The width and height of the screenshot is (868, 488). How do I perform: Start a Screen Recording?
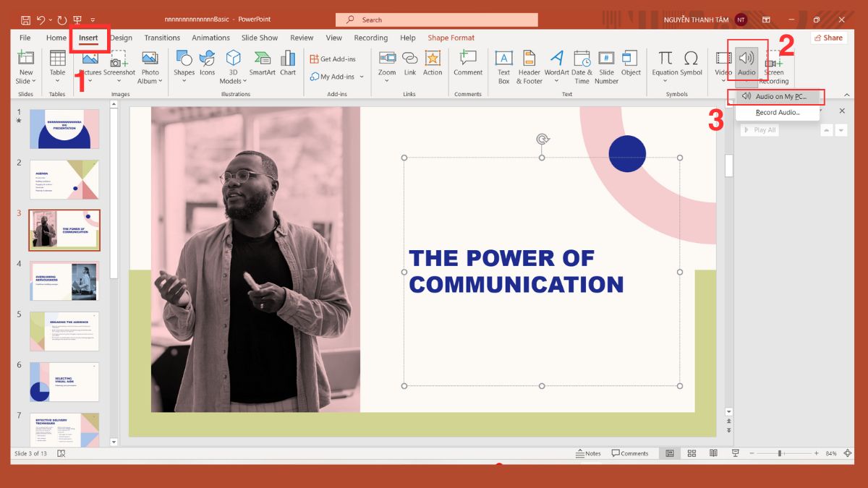click(x=775, y=65)
